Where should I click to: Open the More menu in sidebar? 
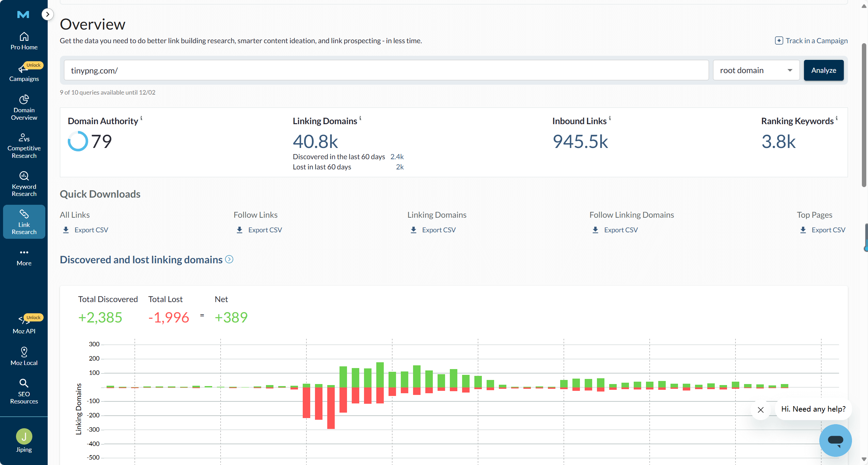[x=24, y=257]
